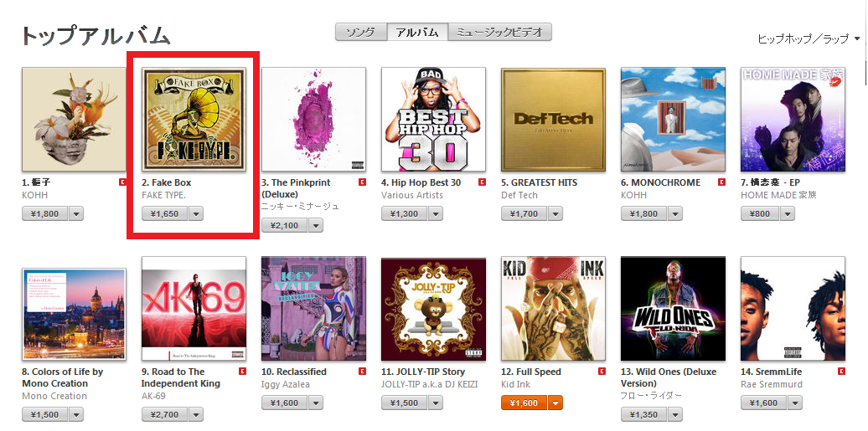Open the Iggy Azalea artist link
Image resolution: width=868 pixels, height=431 pixels.
click(x=286, y=384)
